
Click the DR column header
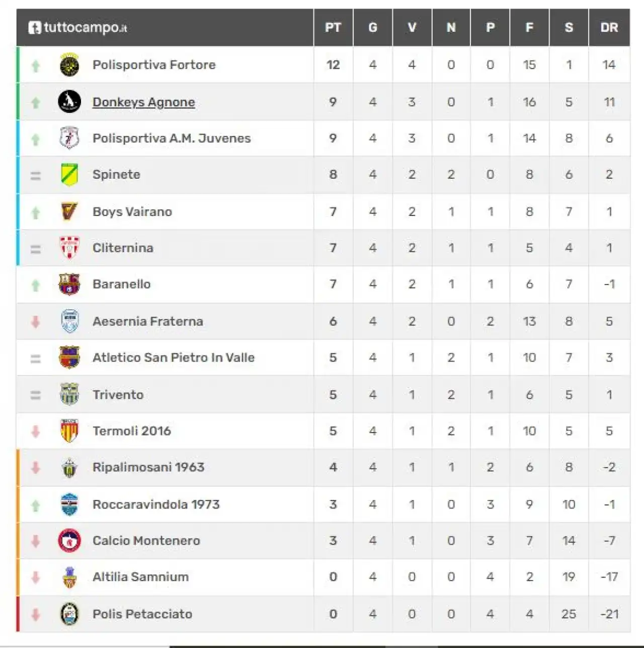point(609,28)
